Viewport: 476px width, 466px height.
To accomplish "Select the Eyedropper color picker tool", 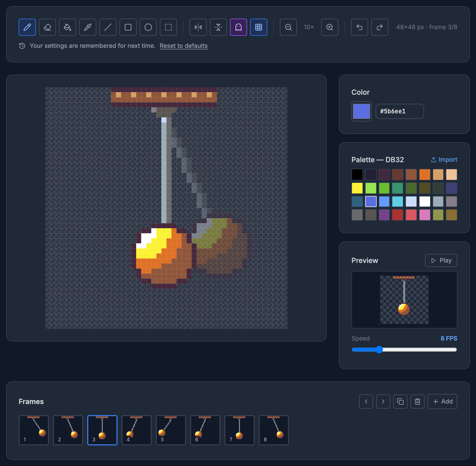I will click(88, 27).
